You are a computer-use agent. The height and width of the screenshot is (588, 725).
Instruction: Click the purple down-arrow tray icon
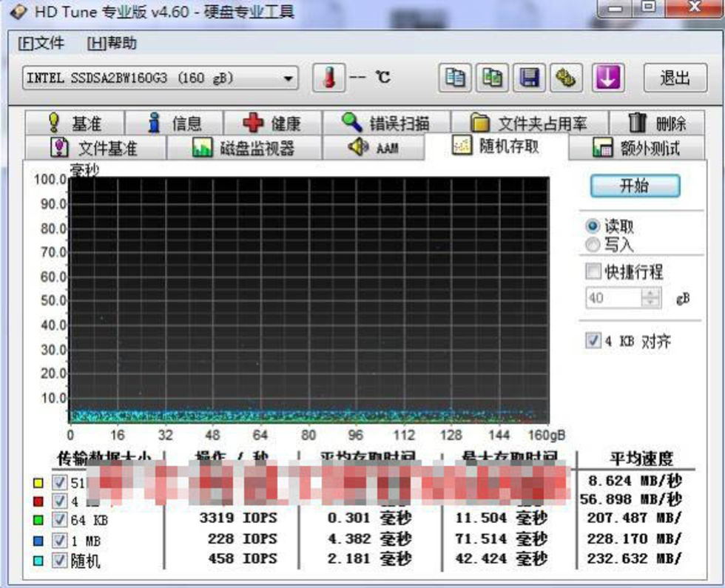607,78
